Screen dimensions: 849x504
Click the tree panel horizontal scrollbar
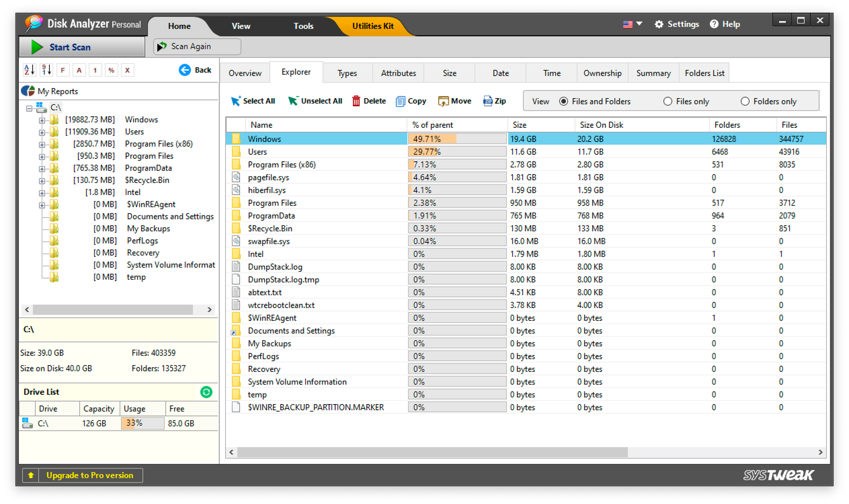point(113,309)
